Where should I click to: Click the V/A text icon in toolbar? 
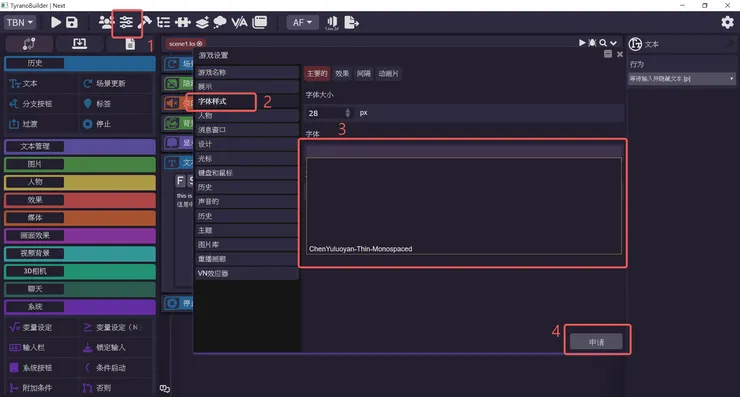239,22
